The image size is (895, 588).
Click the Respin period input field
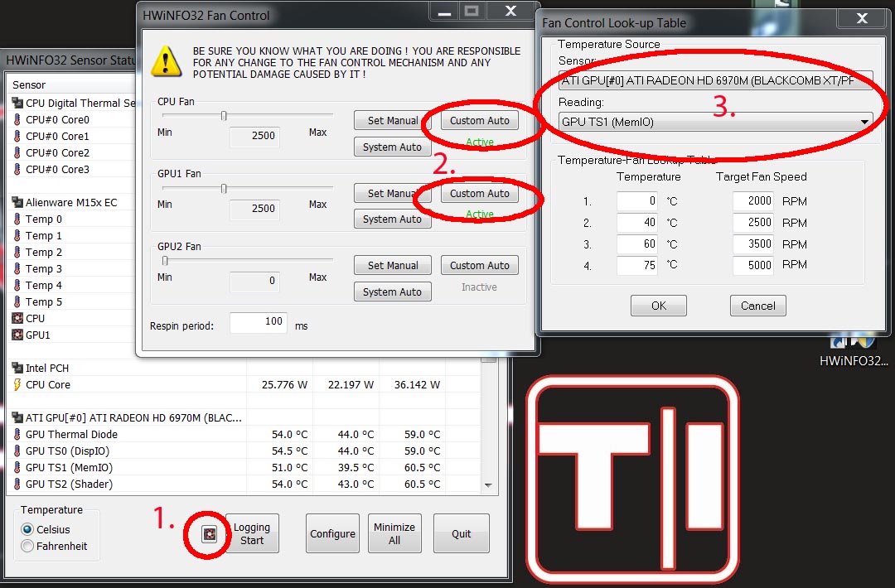(x=258, y=322)
